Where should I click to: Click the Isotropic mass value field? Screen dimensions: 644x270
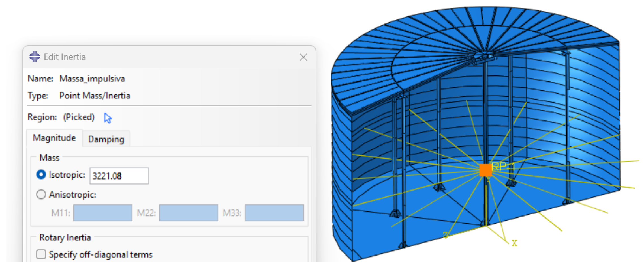[119, 176]
